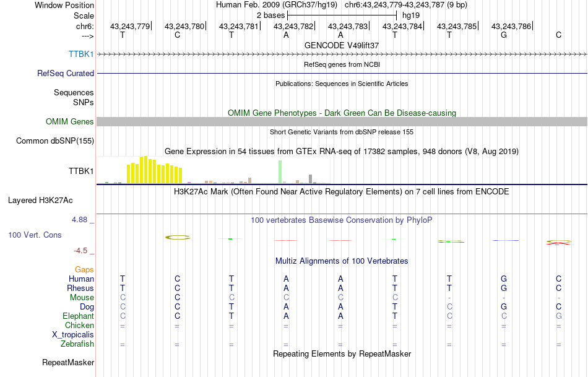This screenshot has width=588, height=377.
Task: Click the H3K27Ac Mark track title
Action: (342, 192)
